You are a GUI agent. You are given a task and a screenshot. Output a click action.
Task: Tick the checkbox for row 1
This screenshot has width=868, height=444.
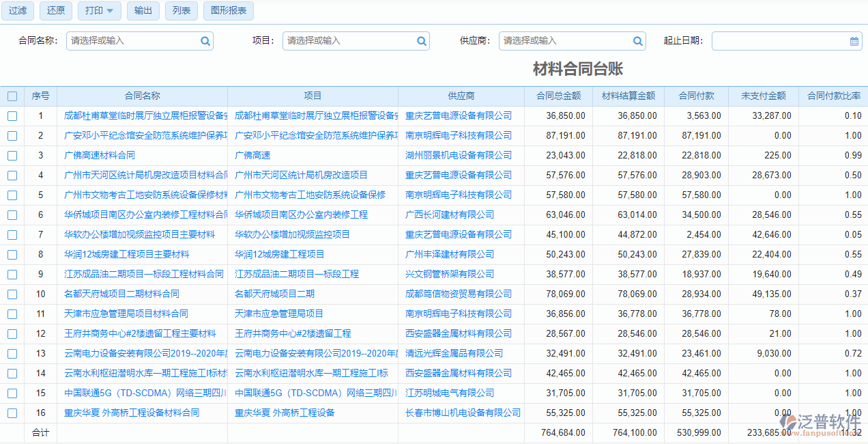pos(12,116)
